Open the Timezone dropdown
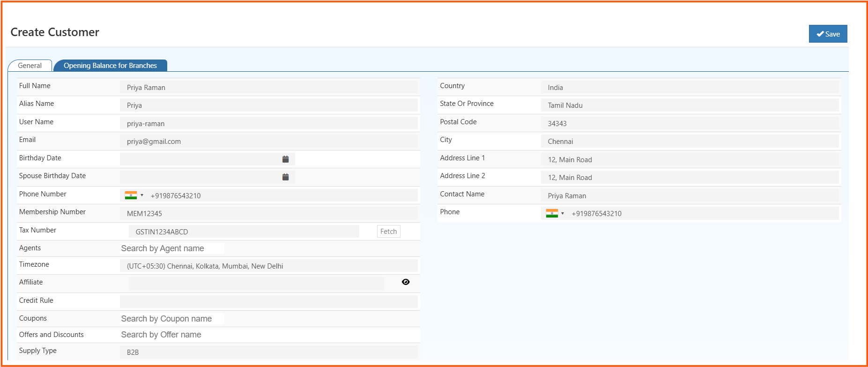Image resolution: width=868 pixels, height=367 pixels. 268,266
